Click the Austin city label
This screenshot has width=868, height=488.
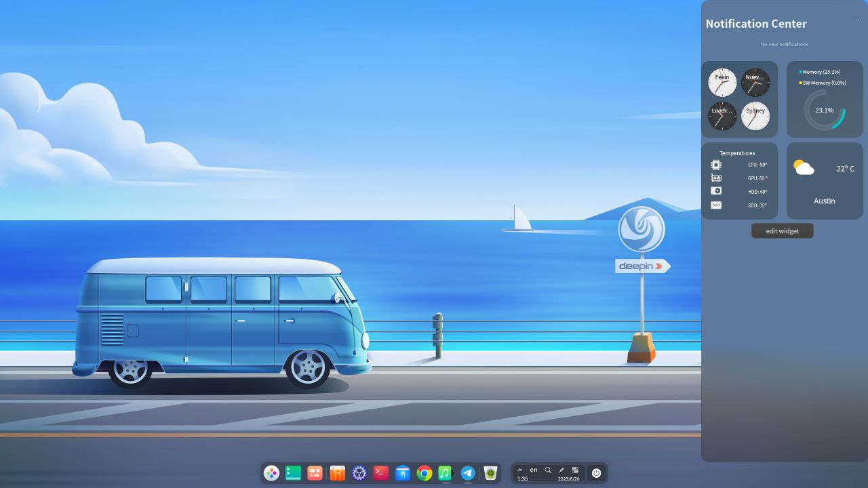[x=825, y=201]
